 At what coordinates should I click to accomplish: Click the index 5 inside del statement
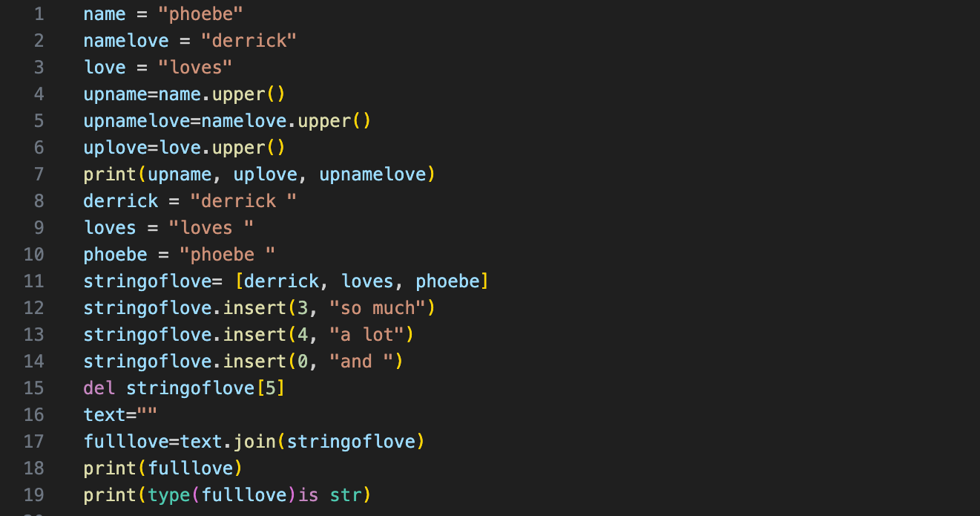(x=270, y=388)
